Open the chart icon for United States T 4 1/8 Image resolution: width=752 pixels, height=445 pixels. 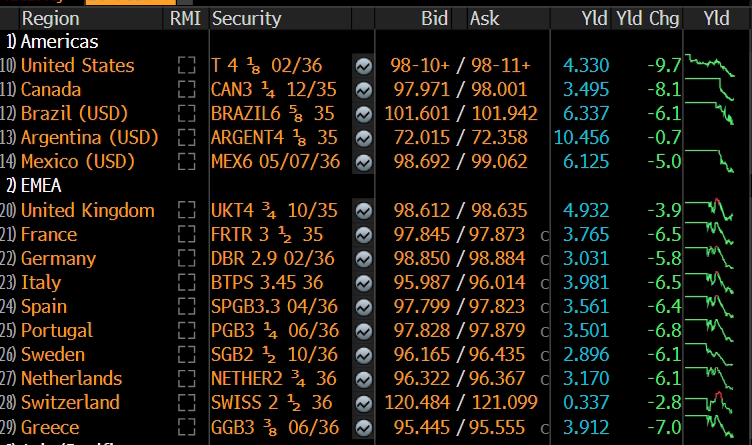(x=364, y=66)
